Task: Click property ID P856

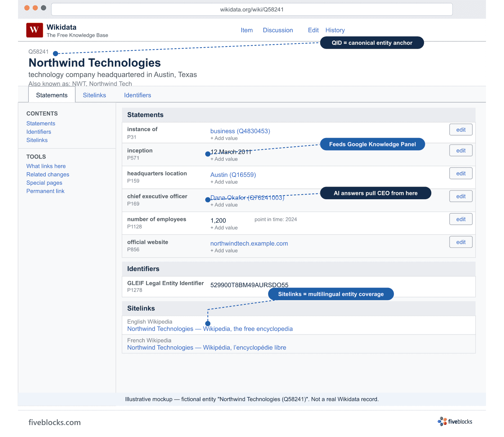Action: coord(133,250)
